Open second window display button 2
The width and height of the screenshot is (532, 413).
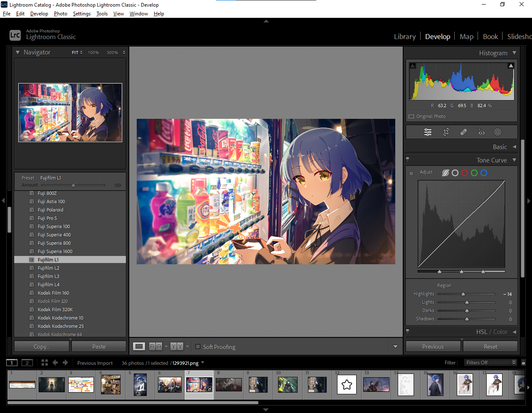click(27, 363)
